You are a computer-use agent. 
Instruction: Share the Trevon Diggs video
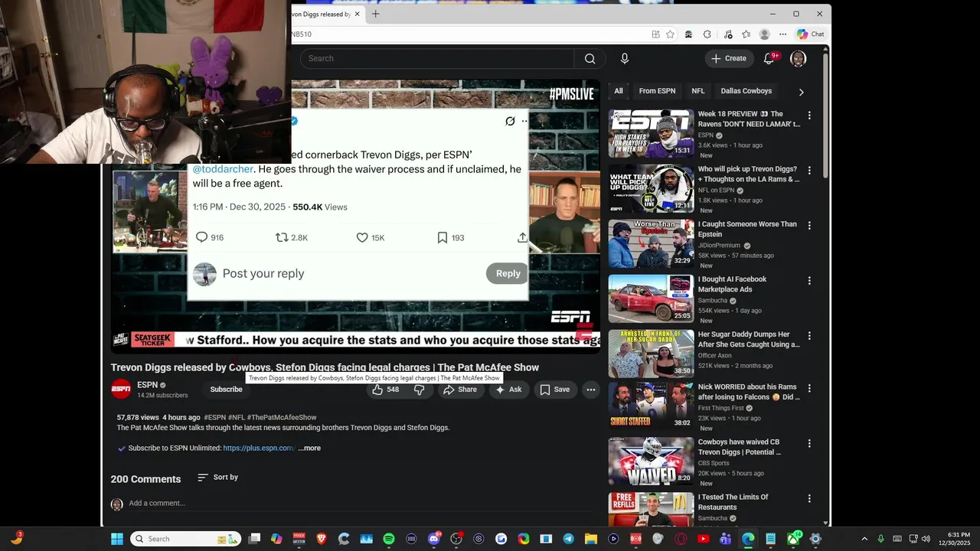pos(459,390)
